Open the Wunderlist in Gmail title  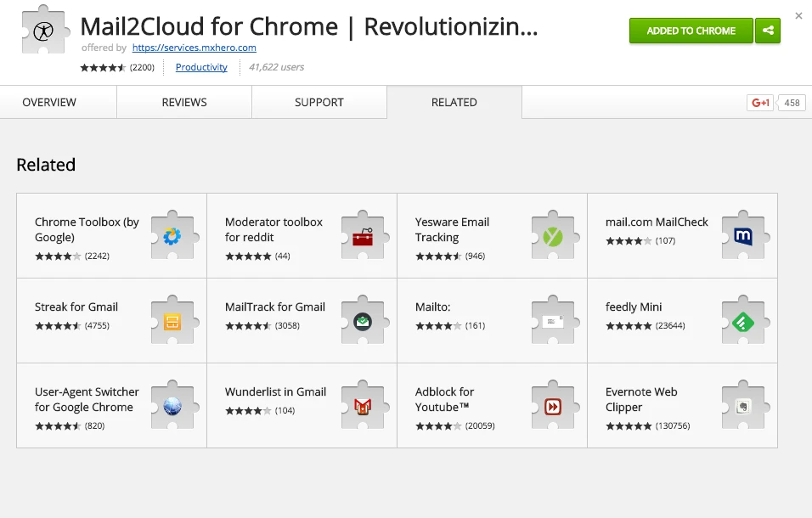pyautogui.click(x=275, y=391)
